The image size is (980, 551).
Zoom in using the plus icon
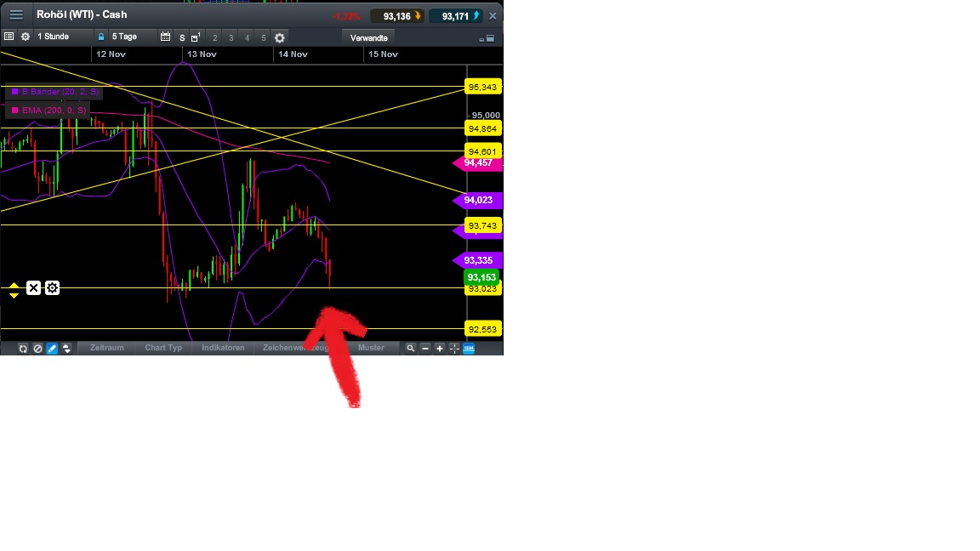coord(439,348)
